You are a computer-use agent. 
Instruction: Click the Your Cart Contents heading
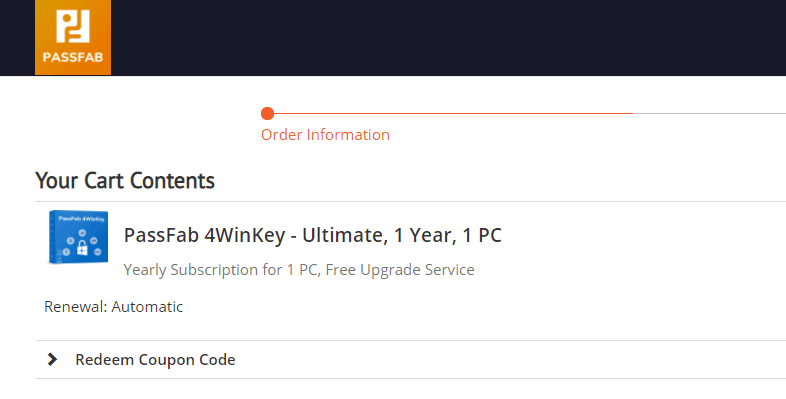pyautogui.click(x=125, y=180)
